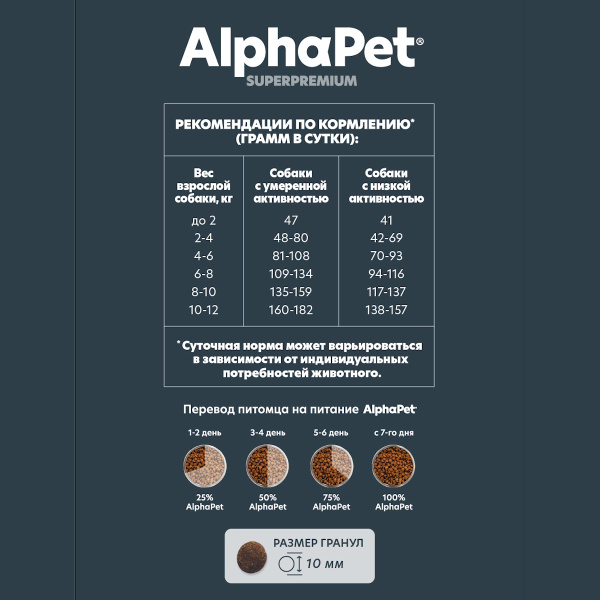The image size is (600, 600).
Task: Select the '10-12' weight row value
Action: click(x=204, y=310)
